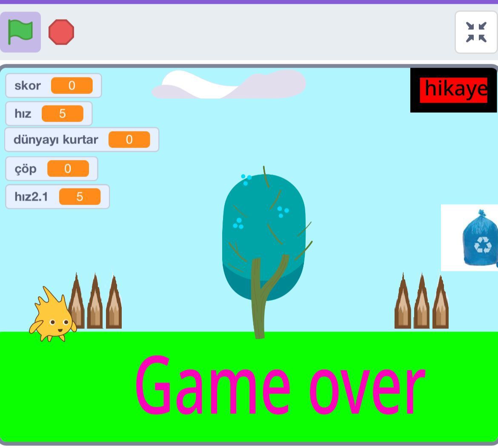Click the Game over text
This screenshot has width=498, height=448.
point(280,385)
